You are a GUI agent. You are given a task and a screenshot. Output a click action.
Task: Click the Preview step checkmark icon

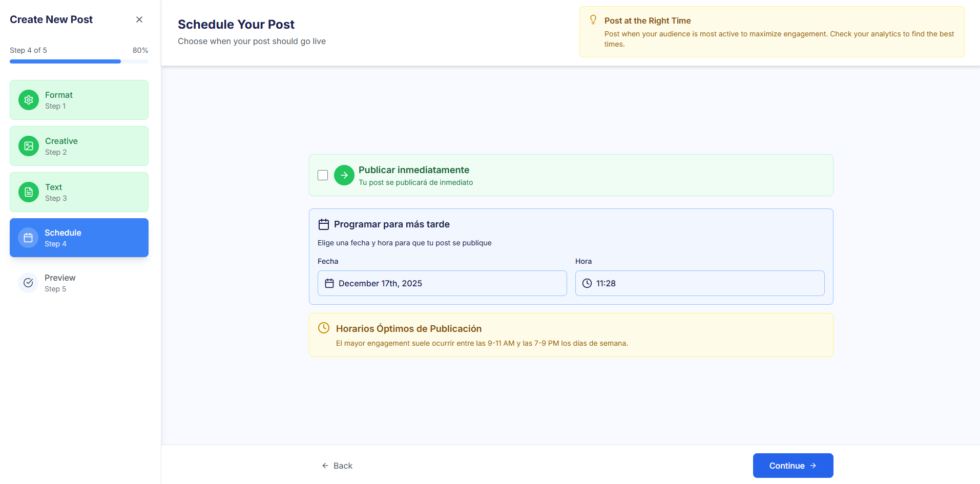click(x=28, y=283)
